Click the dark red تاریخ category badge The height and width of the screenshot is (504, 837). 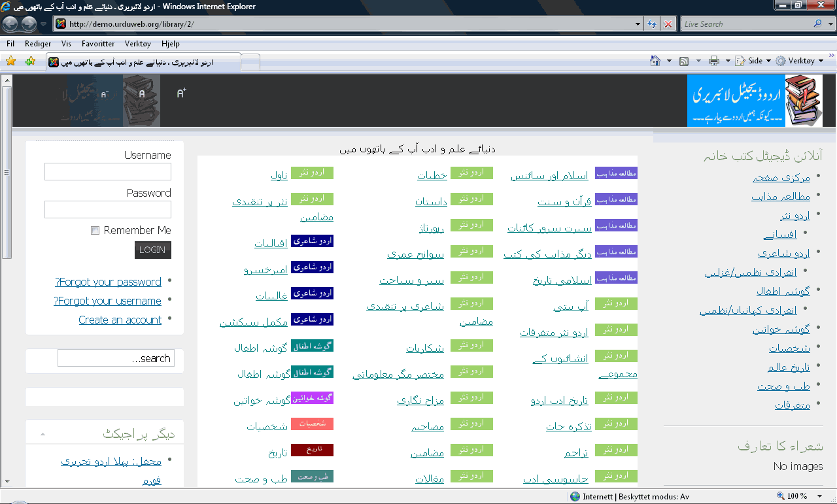pos(312,450)
